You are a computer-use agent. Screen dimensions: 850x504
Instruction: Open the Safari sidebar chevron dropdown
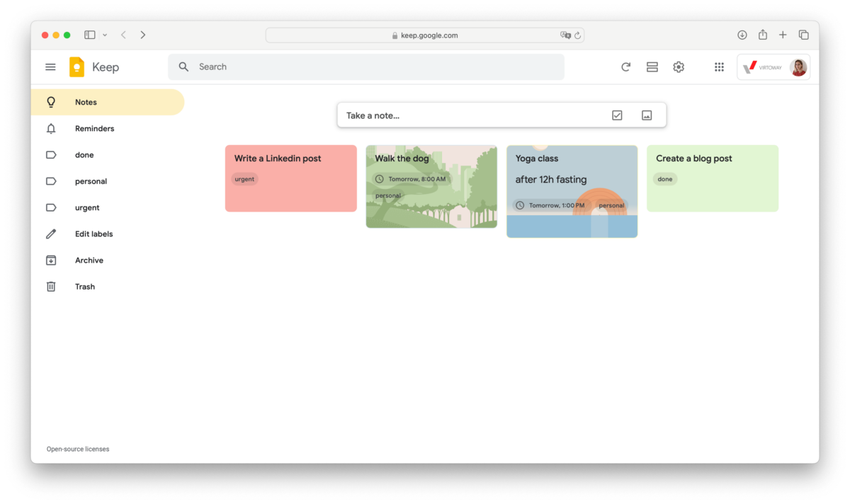click(x=103, y=34)
